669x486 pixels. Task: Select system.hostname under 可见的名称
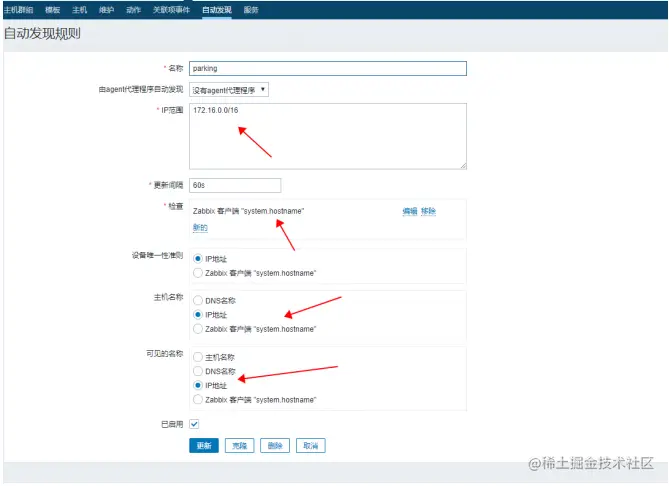(x=198, y=399)
